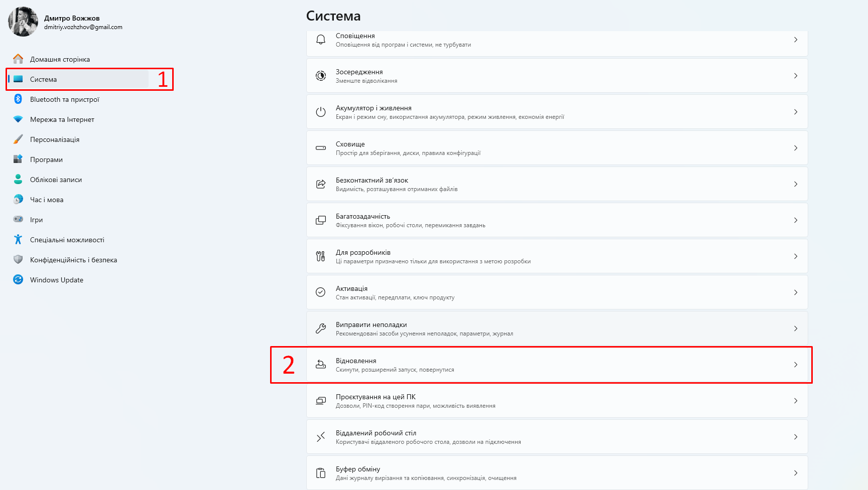Click the Активація checkmark icon
Image resolution: width=868 pixels, height=490 pixels.
(x=321, y=292)
